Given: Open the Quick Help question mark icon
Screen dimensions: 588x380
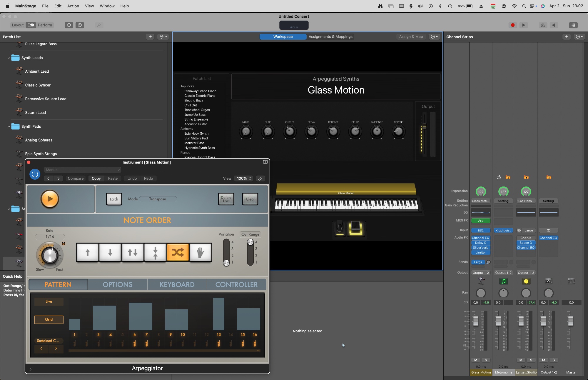Looking at the screenshot, I should tap(80, 25).
